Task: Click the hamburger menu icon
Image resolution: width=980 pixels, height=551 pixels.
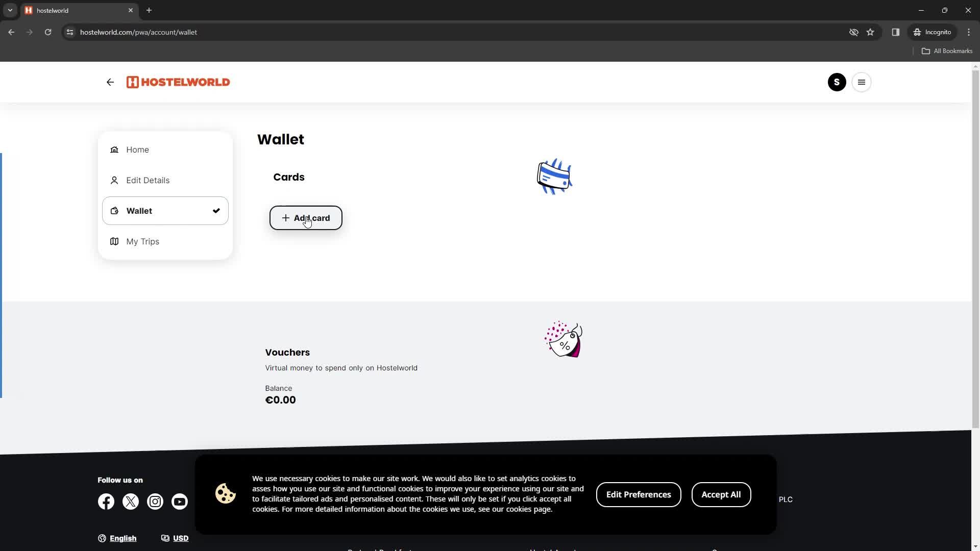Action: coord(863,82)
